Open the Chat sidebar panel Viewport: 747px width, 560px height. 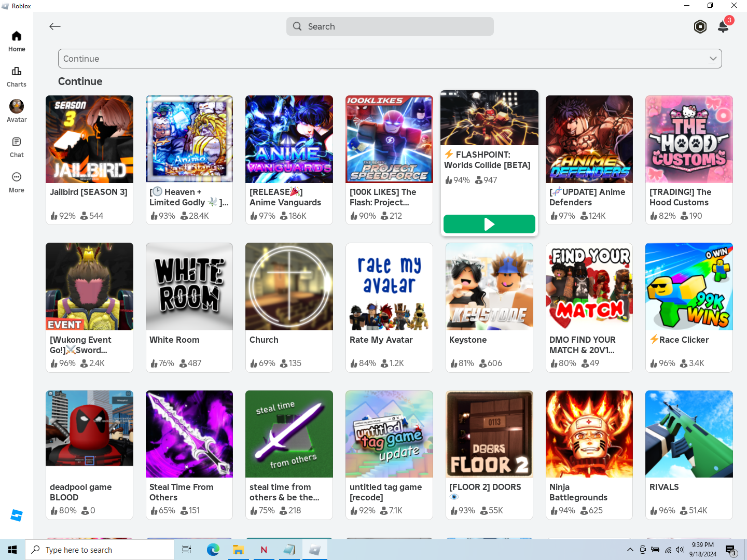click(x=17, y=147)
